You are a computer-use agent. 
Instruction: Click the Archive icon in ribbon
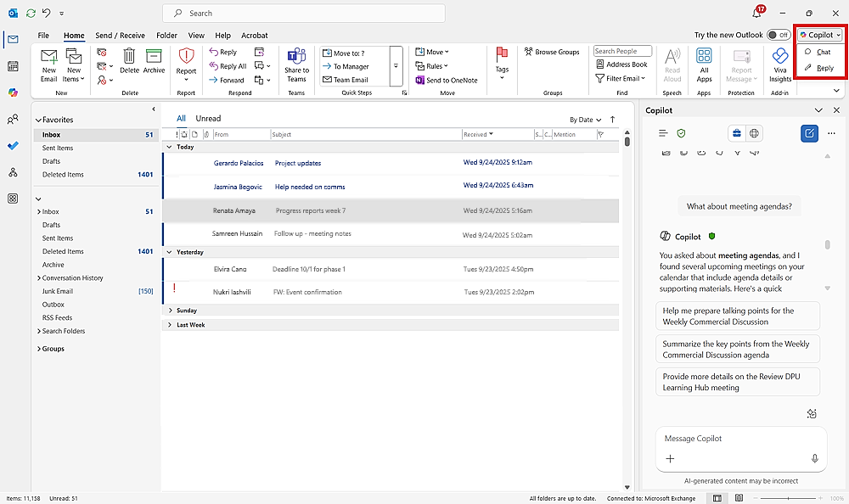154,58
